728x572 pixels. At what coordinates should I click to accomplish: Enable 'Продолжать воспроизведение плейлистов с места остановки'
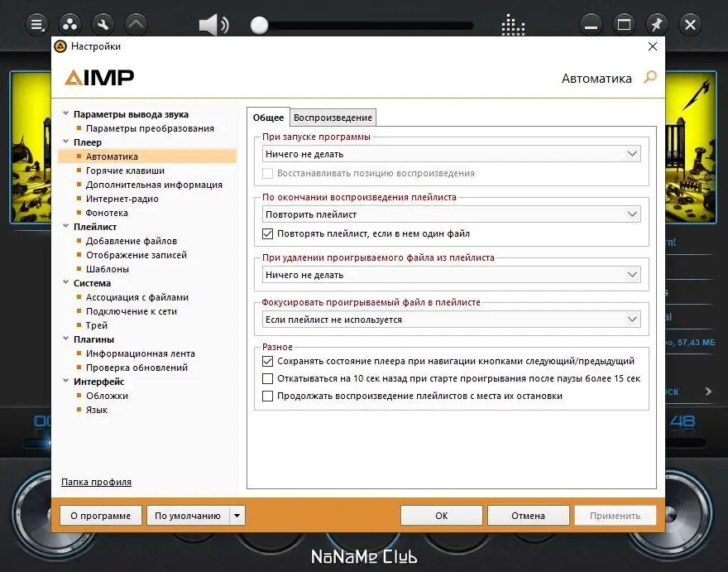tap(268, 396)
